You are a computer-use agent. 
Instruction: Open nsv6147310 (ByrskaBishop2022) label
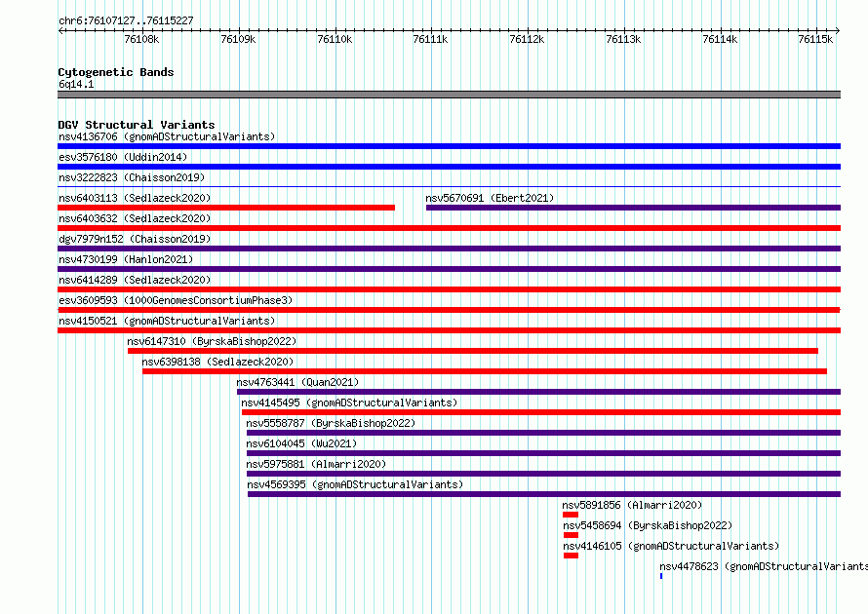coord(212,341)
